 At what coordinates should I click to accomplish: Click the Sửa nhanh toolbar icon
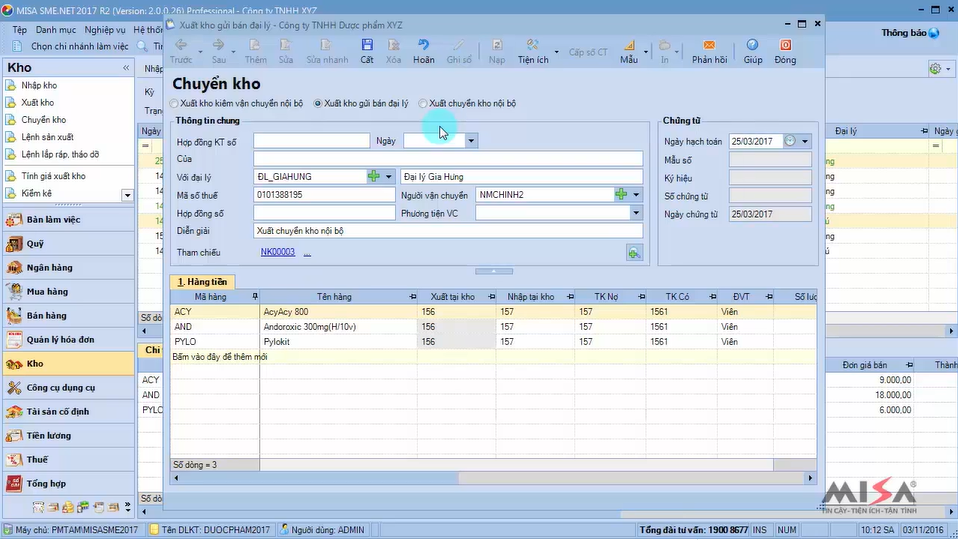tap(326, 45)
